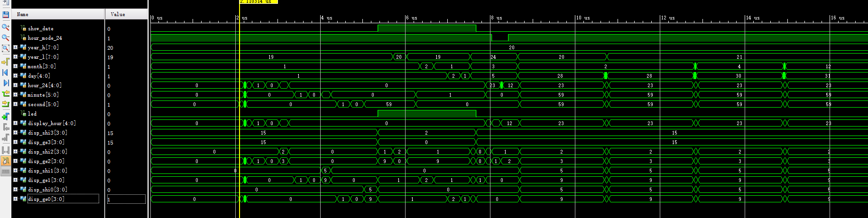This screenshot has width=868, height=218.
Task: Click the year_l value 19
Action: click(x=110, y=57)
